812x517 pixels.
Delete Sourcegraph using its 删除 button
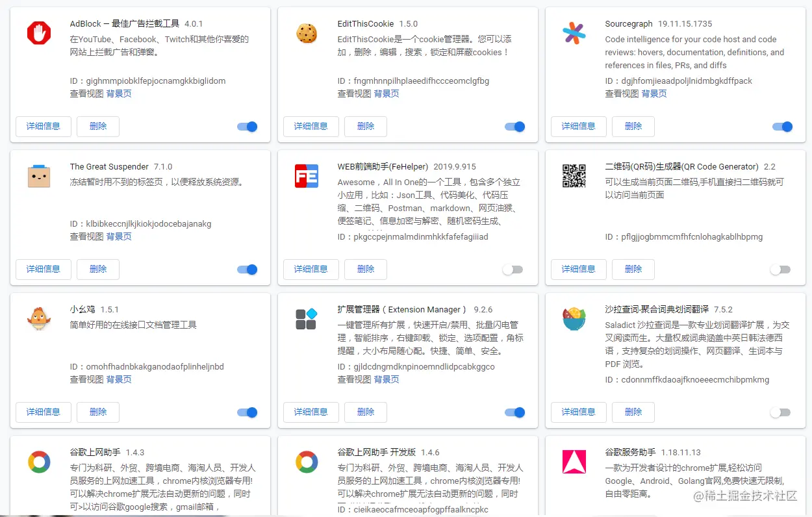(633, 127)
